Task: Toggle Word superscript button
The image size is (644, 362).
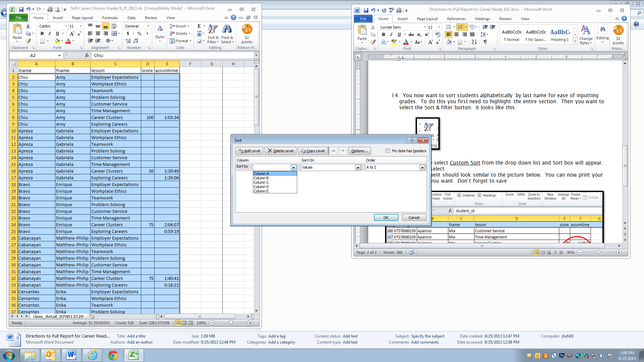Action: 427,35
